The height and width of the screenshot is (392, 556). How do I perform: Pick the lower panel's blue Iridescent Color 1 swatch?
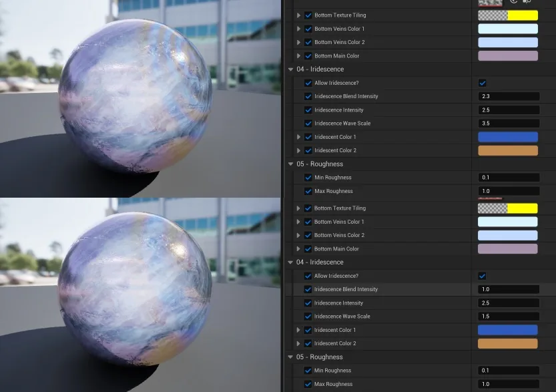pos(507,330)
